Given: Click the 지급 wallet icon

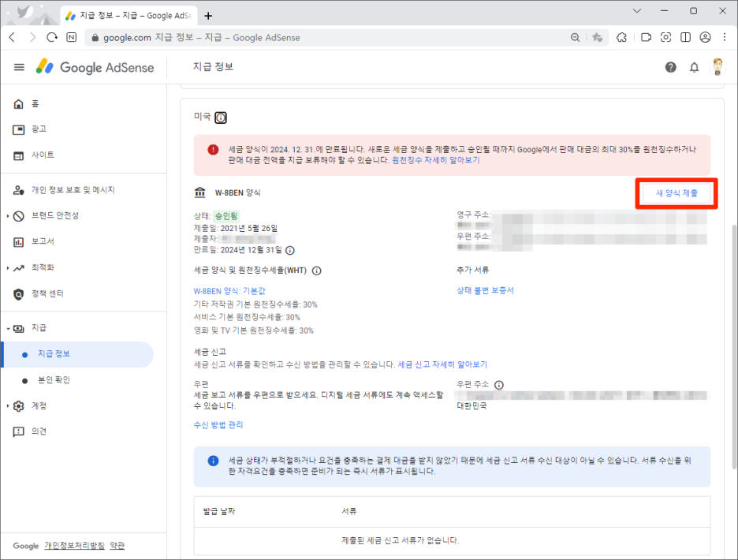Looking at the screenshot, I should (x=18, y=328).
